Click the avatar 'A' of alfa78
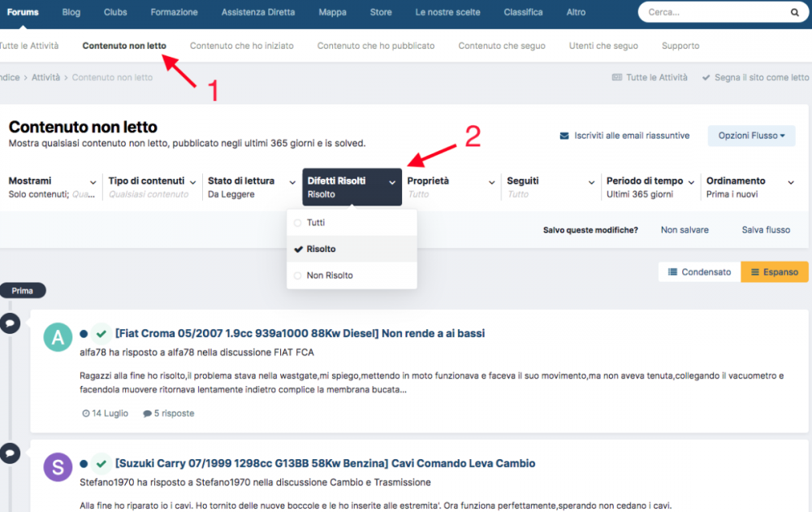Viewport: 812px width, 512px height. (x=58, y=336)
